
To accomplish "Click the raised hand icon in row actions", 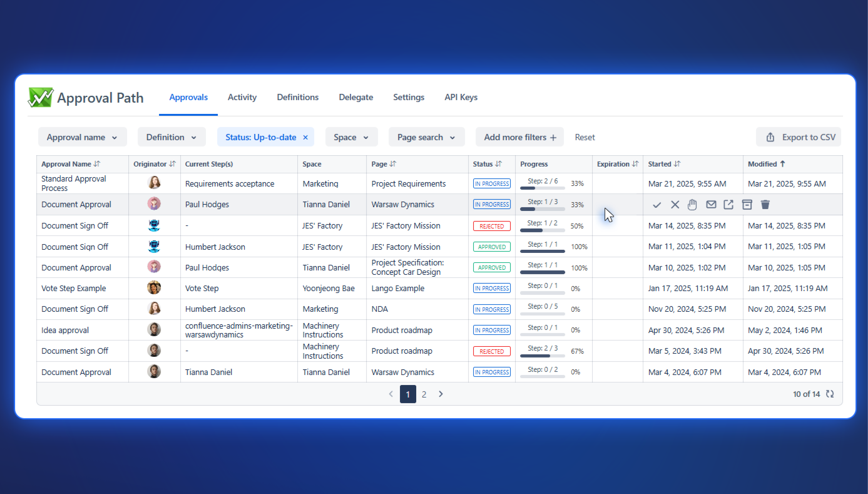I will [692, 205].
